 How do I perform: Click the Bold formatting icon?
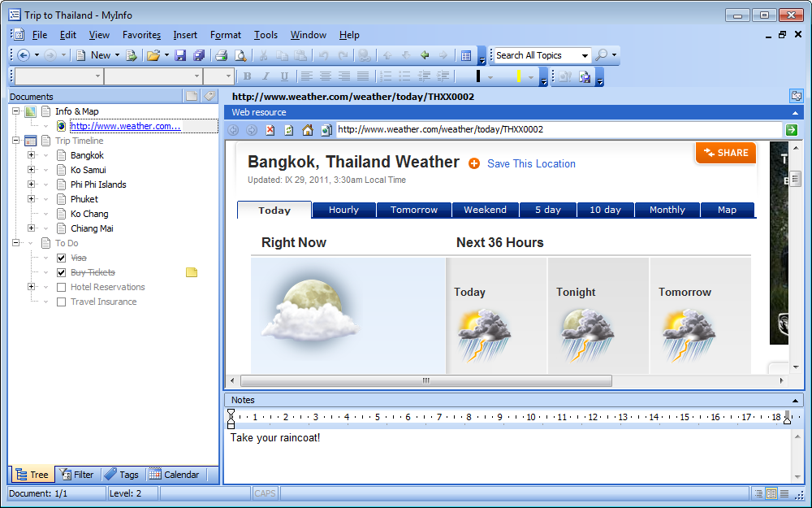coord(248,76)
